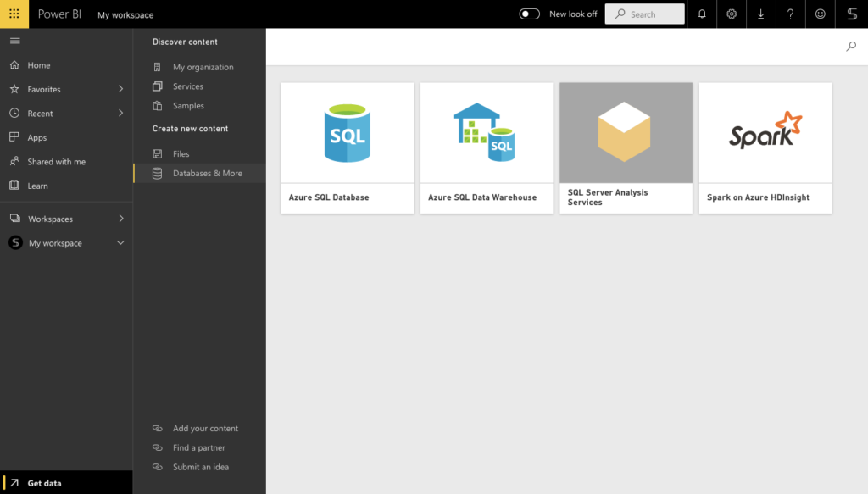Screen dimensions: 868x494
Task: Click the My workspace avatar icon
Action: pyautogui.click(x=15, y=243)
